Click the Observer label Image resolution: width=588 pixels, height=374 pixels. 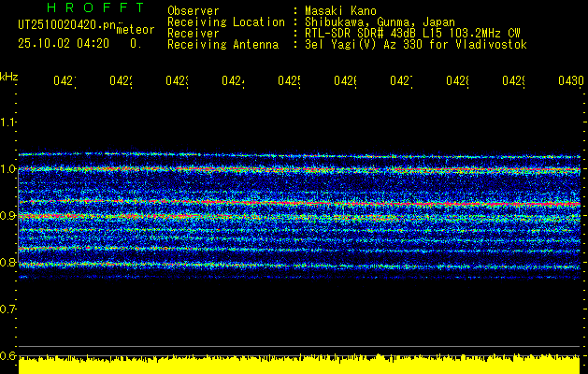point(194,10)
